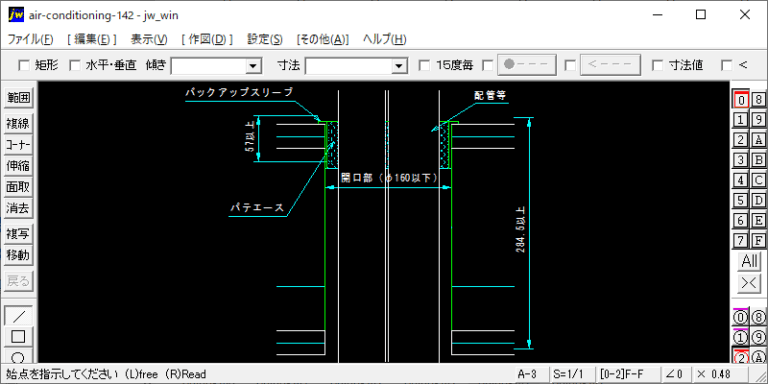Image resolution: width=768 pixels, height=384 pixels.
Task: Click the 面取 chamfer tool
Action: point(18,187)
